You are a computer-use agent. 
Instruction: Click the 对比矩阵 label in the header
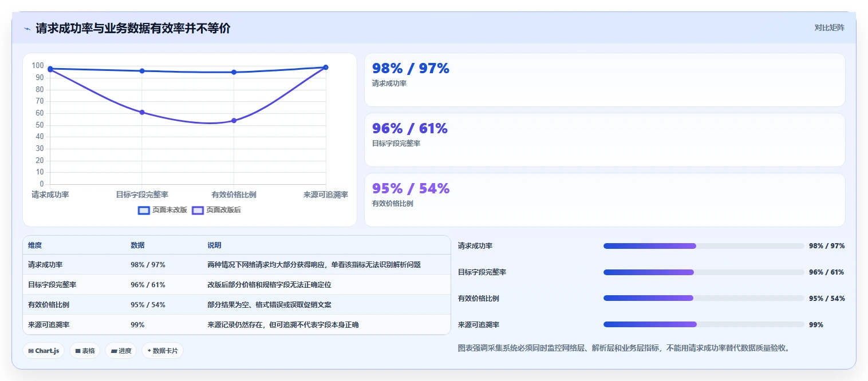click(829, 28)
